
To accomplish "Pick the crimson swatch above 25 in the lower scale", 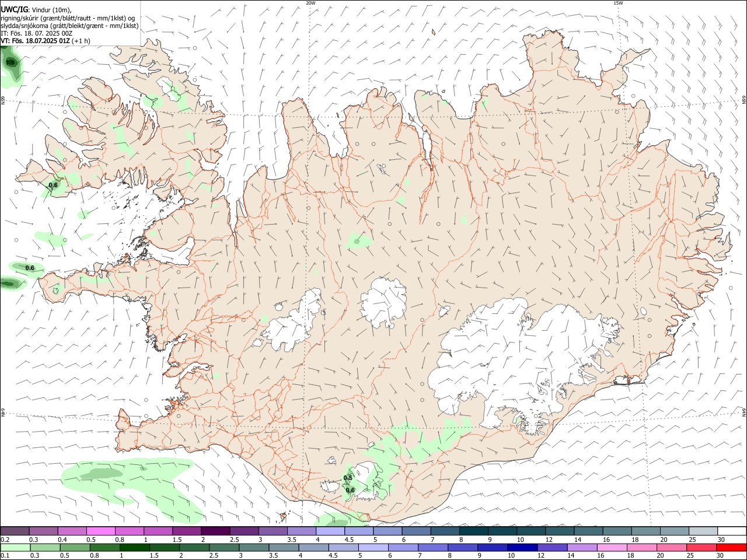I will (701, 548).
